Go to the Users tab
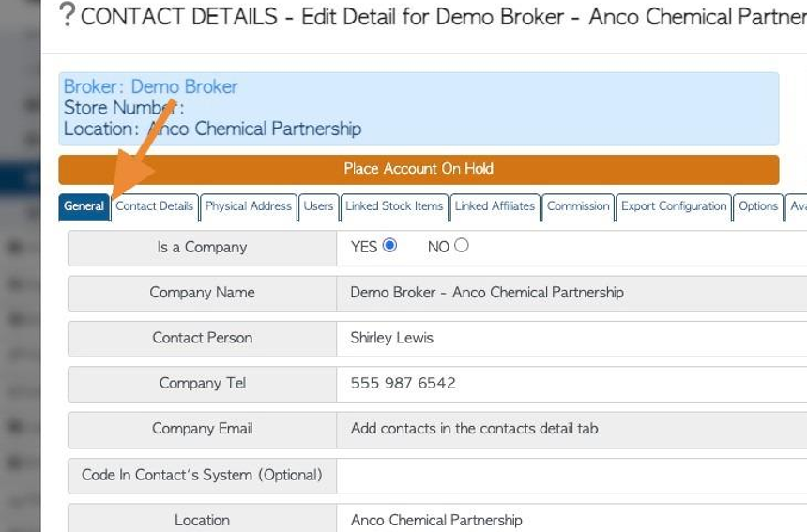This screenshot has height=532, width=807. [318, 206]
